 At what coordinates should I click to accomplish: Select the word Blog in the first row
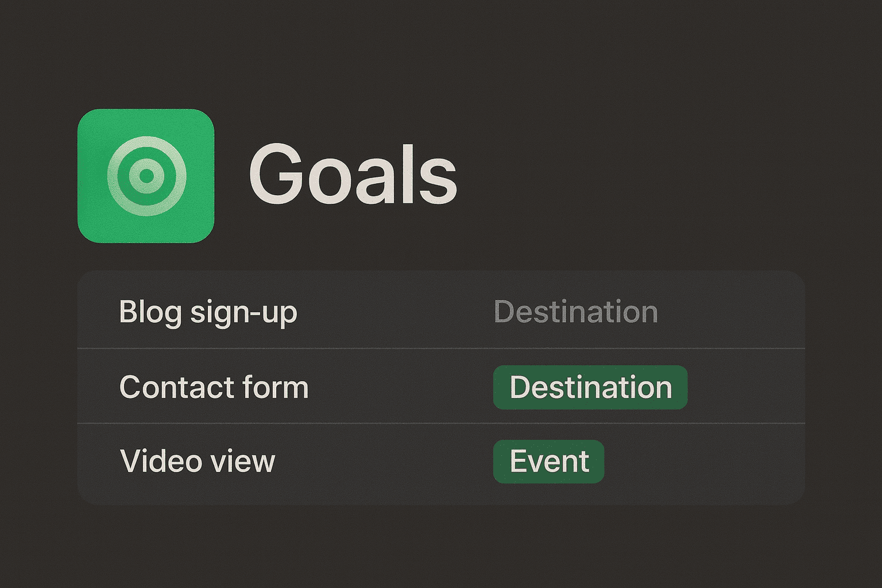click(150, 312)
